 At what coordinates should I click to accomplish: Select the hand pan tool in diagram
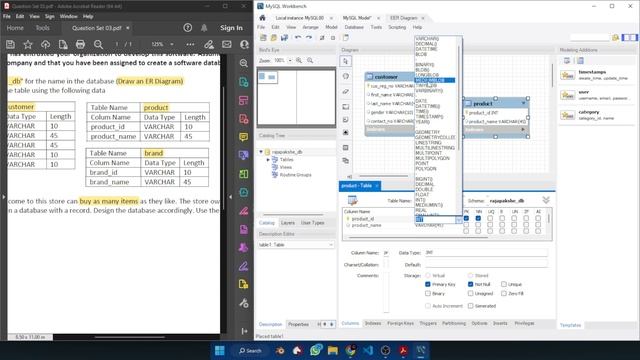[346, 76]
